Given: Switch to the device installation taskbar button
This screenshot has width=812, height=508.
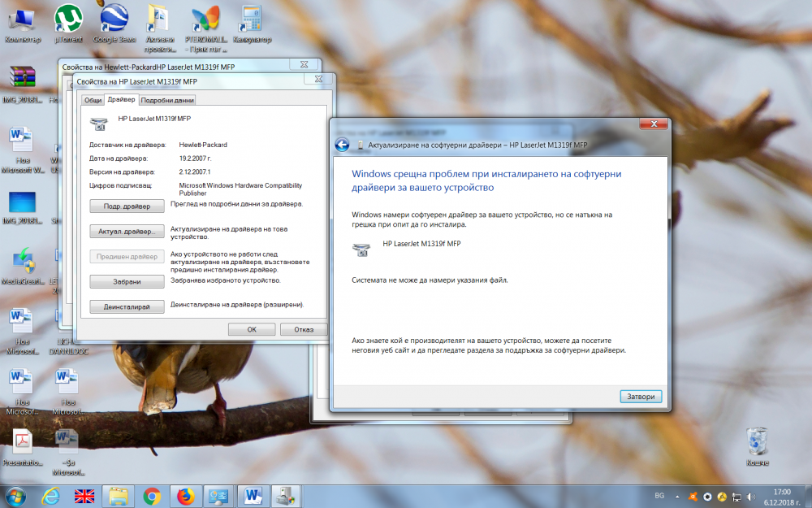Looking at the screenshot, I should (x=286, y=497).
